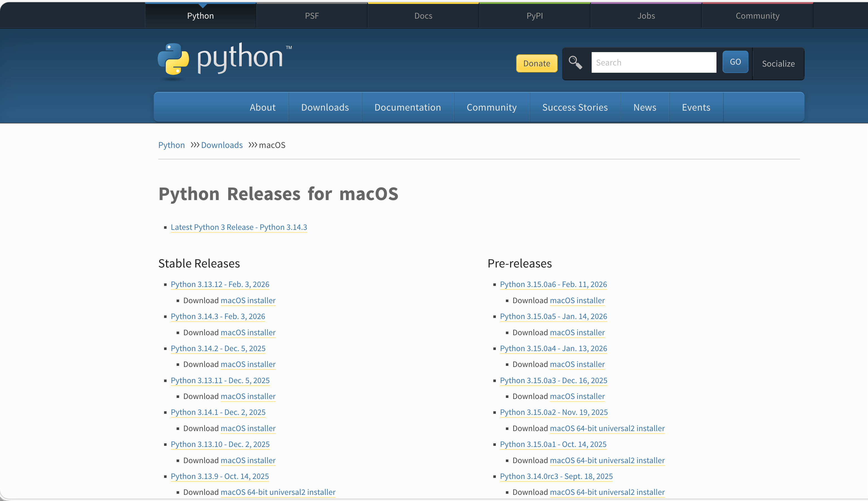This screenshot has width=868, height=501.
Task: Download 64-bit universal2 installer for 3.15.0a2
Action: coord(607,428)
